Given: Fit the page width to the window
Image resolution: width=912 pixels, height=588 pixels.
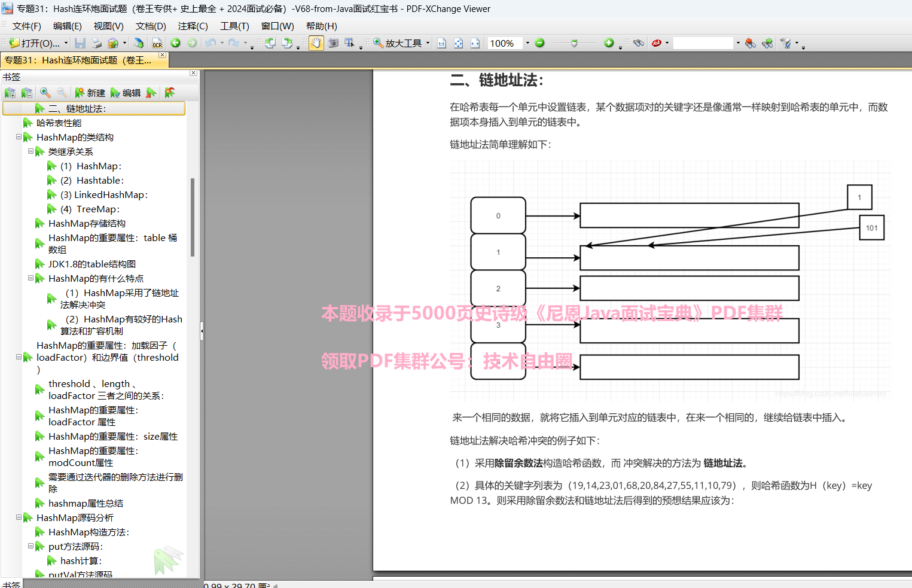Looking at the screenshot, I should point(475,43).
